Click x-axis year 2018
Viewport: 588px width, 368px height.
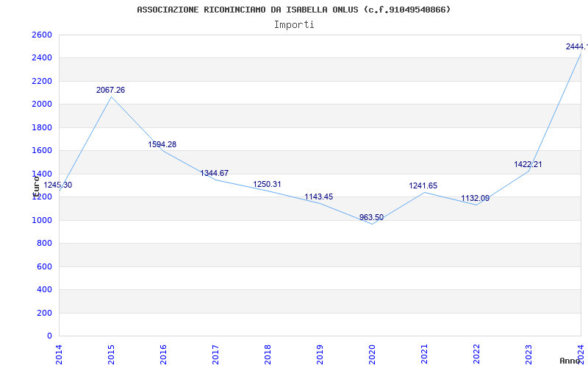(268, 355)
